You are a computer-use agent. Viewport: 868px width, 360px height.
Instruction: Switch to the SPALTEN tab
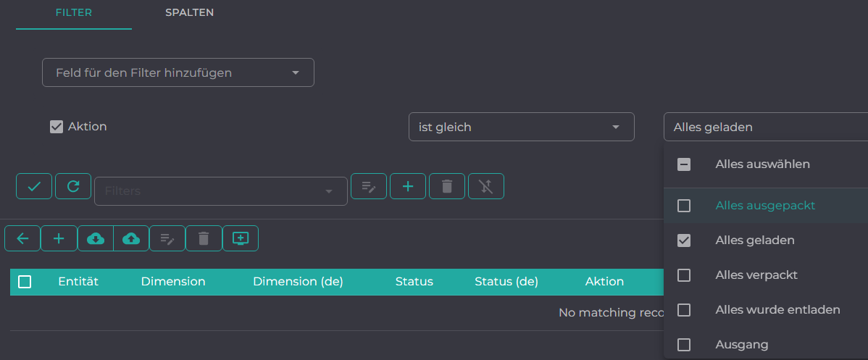(189, 13)
